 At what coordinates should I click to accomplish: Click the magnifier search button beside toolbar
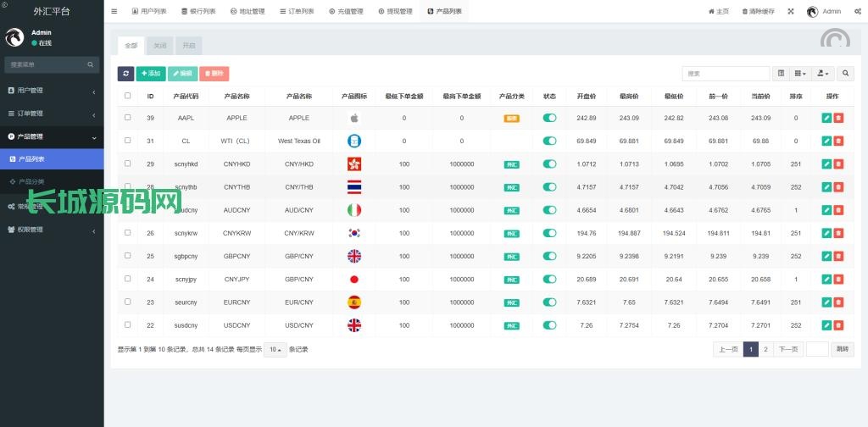[x=846, y=74]
